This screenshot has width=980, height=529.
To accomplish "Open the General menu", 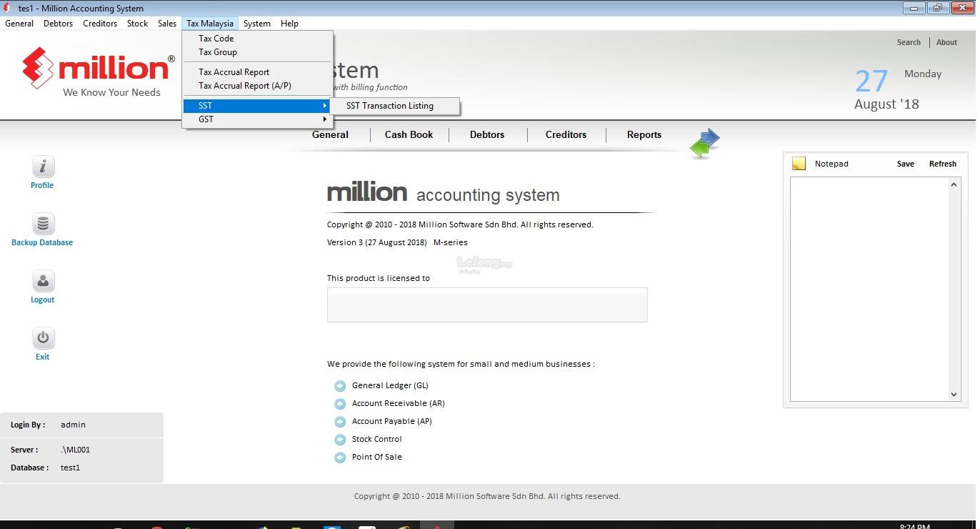I will 19,24.
